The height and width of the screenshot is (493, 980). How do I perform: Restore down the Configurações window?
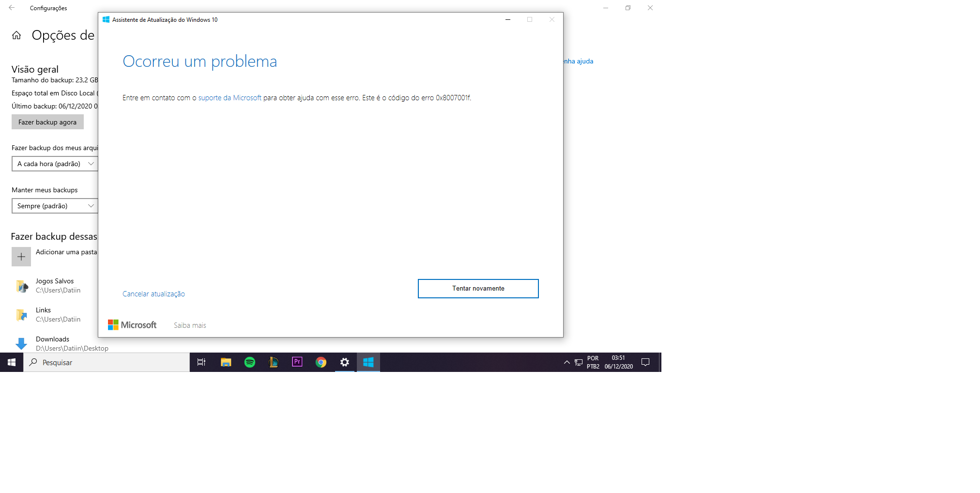pyautogui.click(x=628, y=8)
